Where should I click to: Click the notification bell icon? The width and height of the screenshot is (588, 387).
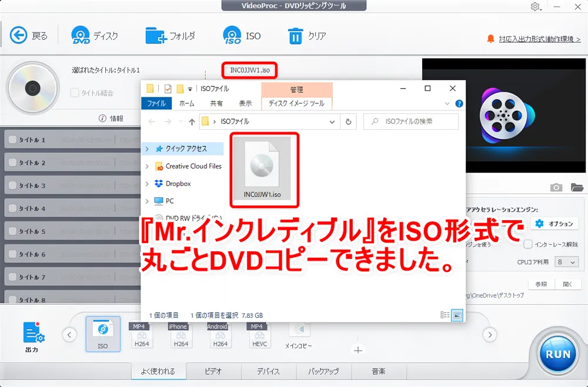[490, 39]
